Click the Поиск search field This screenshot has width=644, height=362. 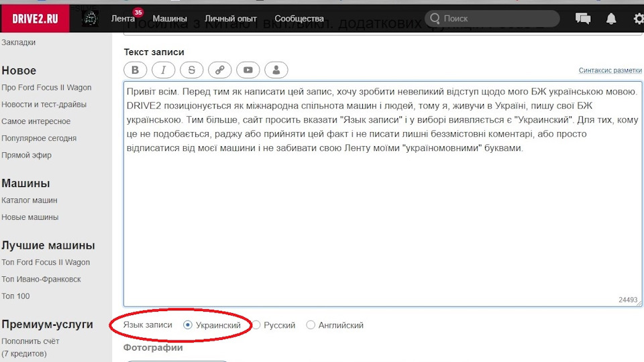[492, 19]
